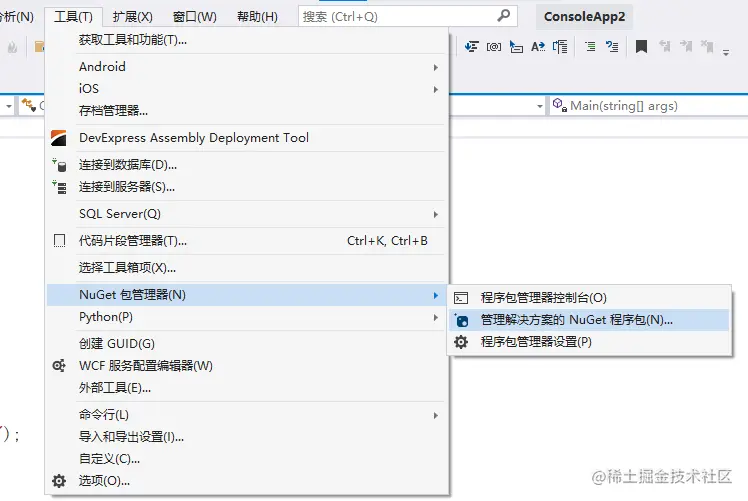Click the server icon beside 连接到服务器(S)

60,187
